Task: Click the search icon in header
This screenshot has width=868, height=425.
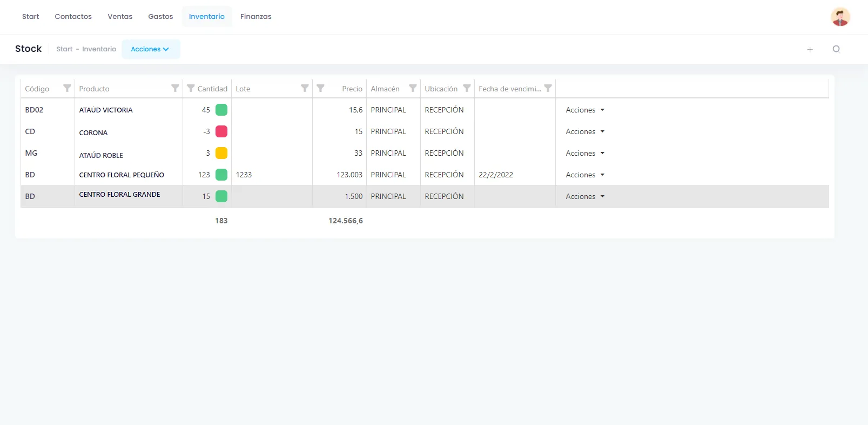Action: coord(836,49)
